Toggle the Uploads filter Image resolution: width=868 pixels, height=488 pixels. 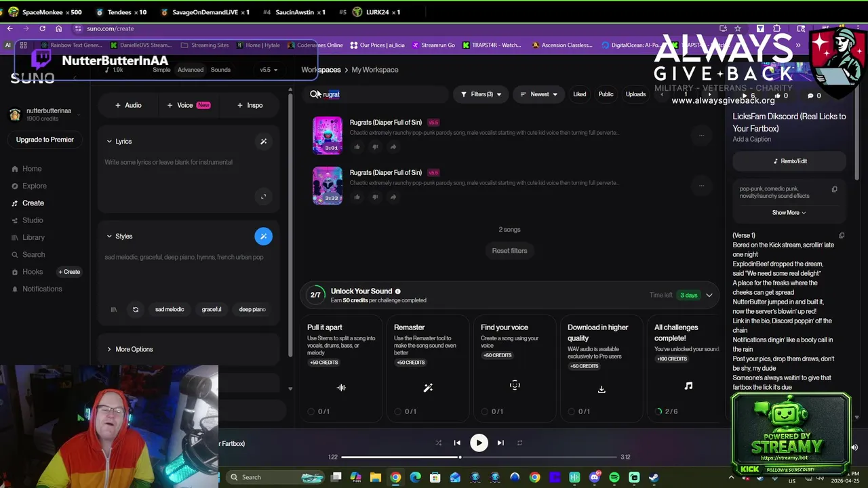pos(635,94)
